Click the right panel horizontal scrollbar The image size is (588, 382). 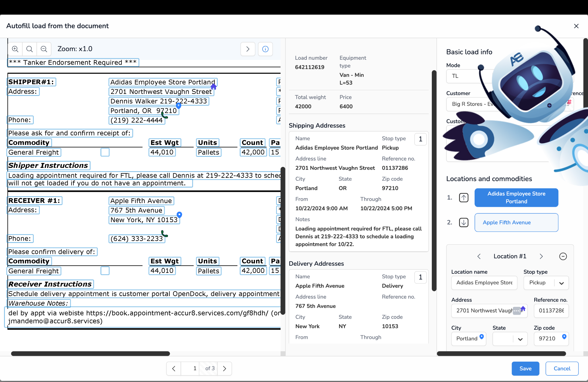click(501, 354)
